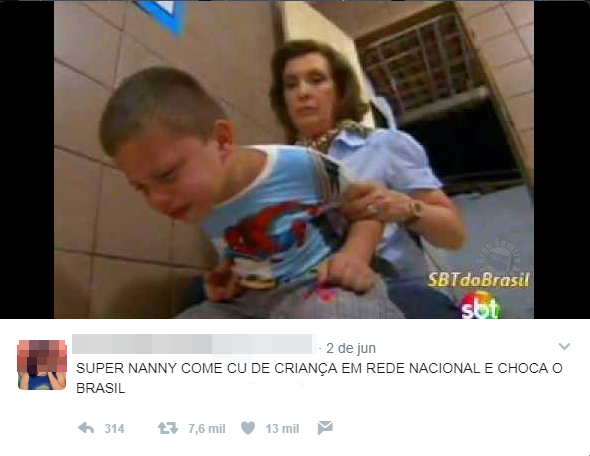Click the SBTdoBrasil watermark text
590x456 pixels.
point(478,280)
